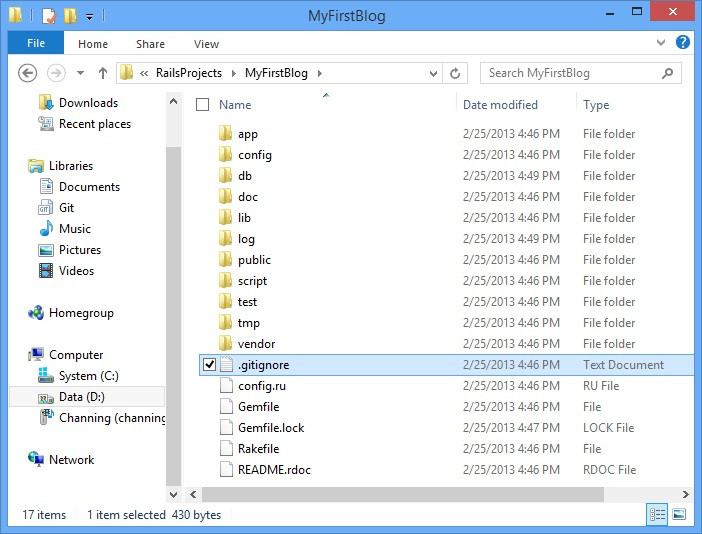Open the address bar history dropdown
Viewport: 702px width, 534px height.
coord(433,73)
